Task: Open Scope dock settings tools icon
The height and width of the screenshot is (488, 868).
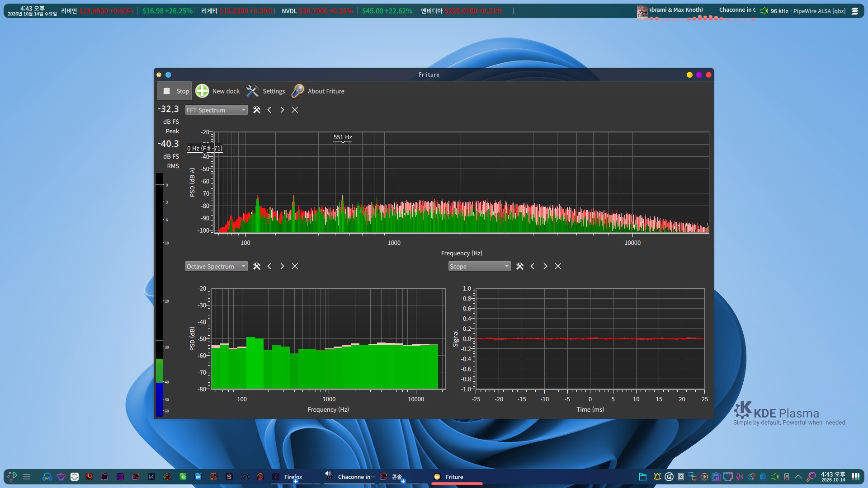Action: click(520, 266)
